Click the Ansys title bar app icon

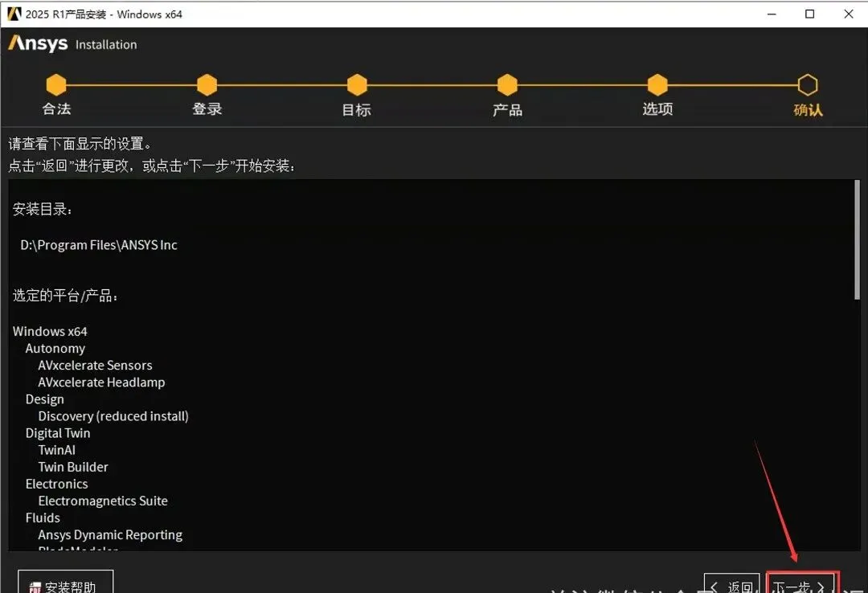(14, 14)
